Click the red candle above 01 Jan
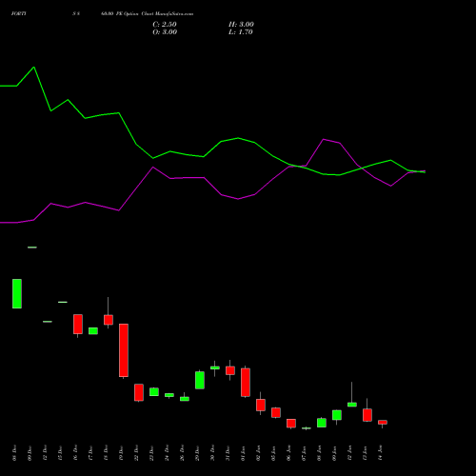 246,383
